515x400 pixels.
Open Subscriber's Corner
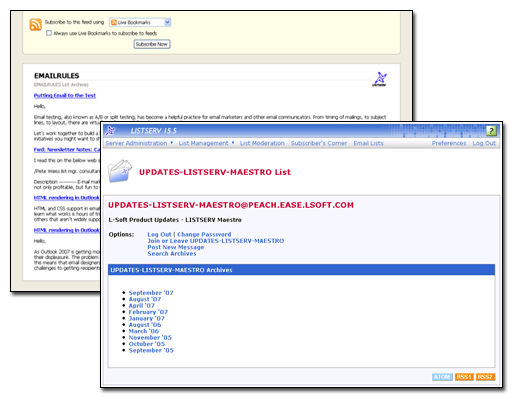point(319,143)
